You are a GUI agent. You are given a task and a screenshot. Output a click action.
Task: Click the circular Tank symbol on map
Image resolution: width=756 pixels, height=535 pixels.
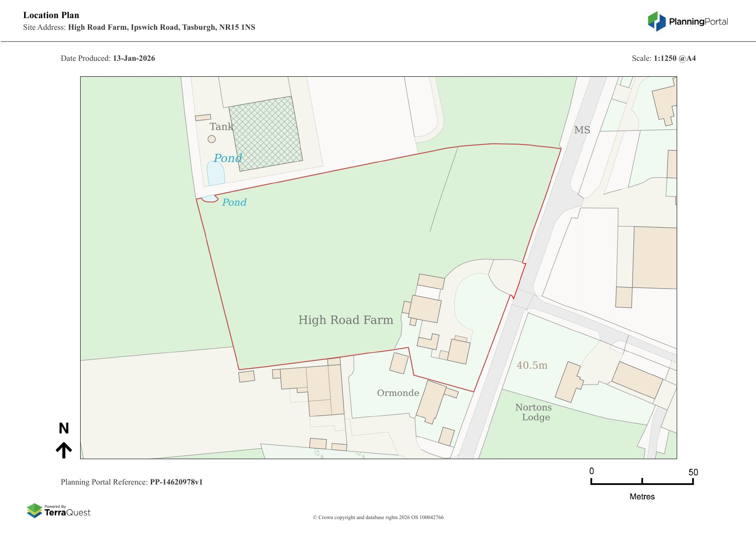pyautogui.click(x=212, y=139)
